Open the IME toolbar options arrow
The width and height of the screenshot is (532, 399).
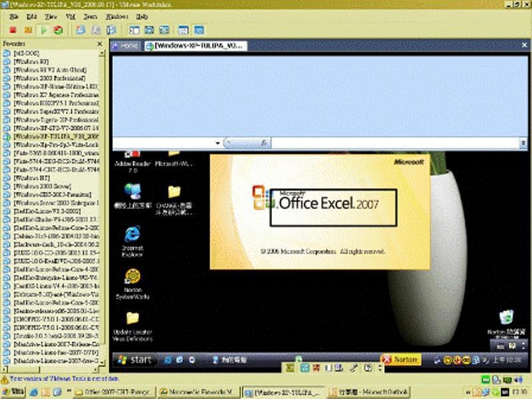coord(380,368)
